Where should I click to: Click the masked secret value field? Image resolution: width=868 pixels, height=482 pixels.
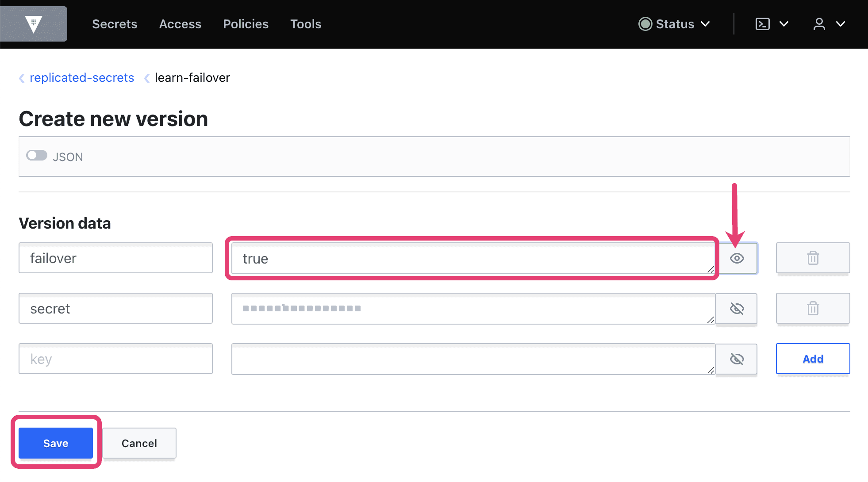point(473,309)
